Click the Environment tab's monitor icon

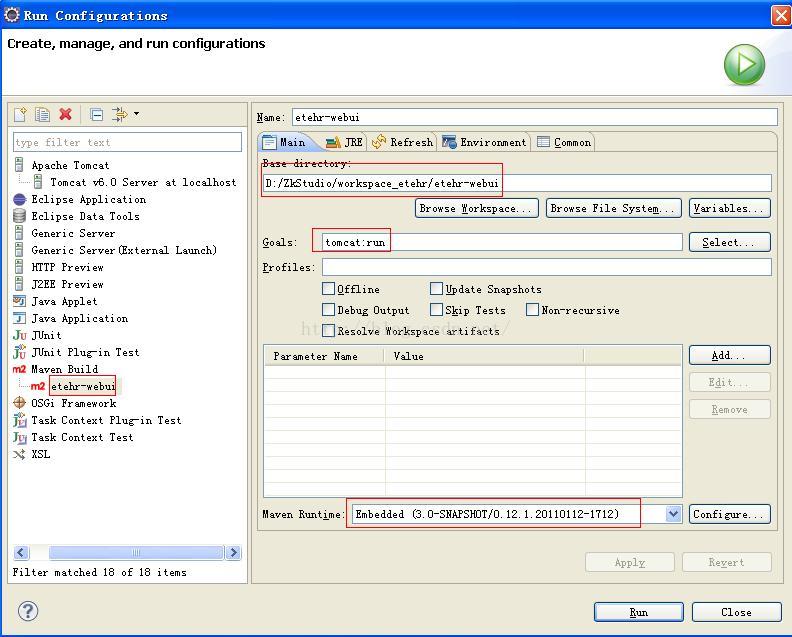(x=449, y=142)
